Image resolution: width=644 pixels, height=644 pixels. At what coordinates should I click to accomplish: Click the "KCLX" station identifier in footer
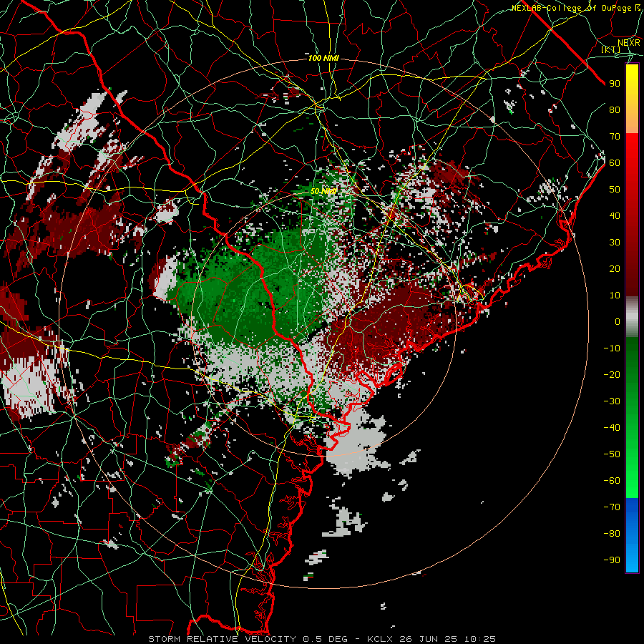tap(380, 639)
